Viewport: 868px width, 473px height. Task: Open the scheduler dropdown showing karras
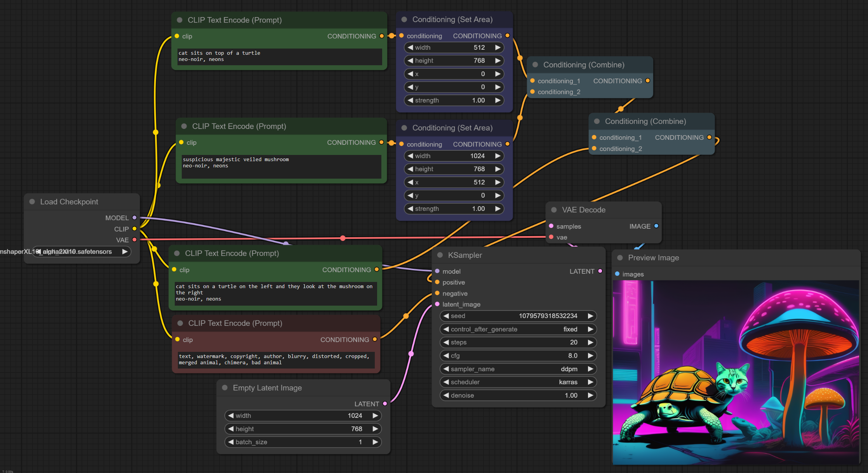pos(518,382)
